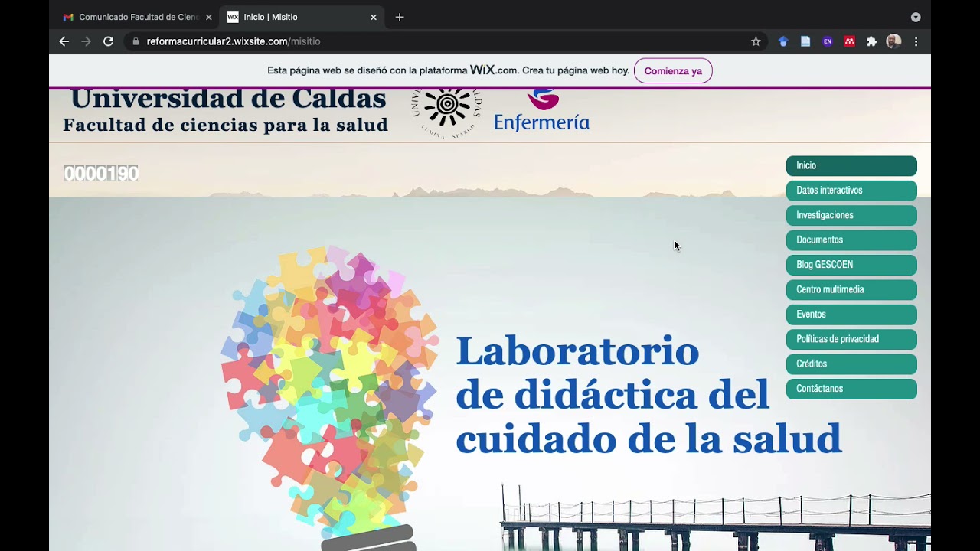Open the Créditos menu item
This screenshot has width=980, height=551.
pos(851,364)
